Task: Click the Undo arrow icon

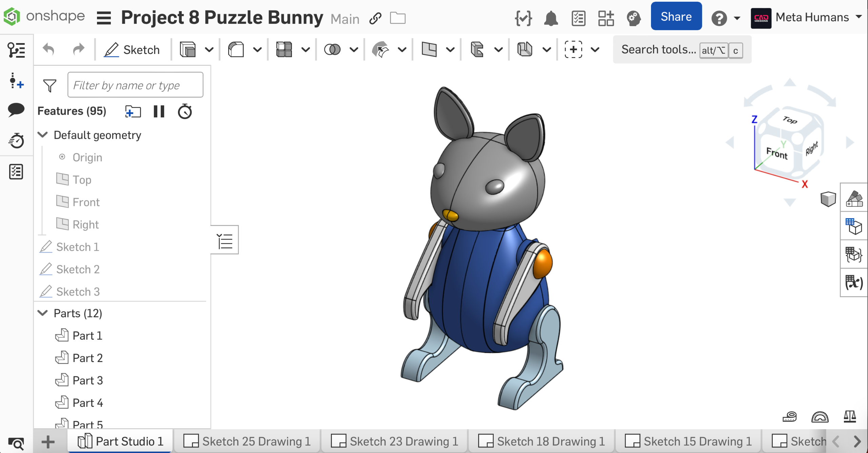Action: click(48, 50)
